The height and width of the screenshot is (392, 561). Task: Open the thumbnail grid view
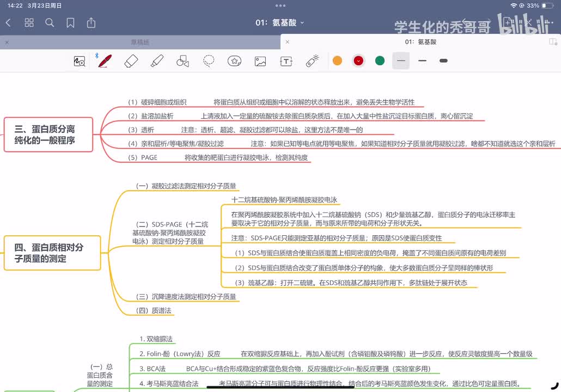point(29,23)
